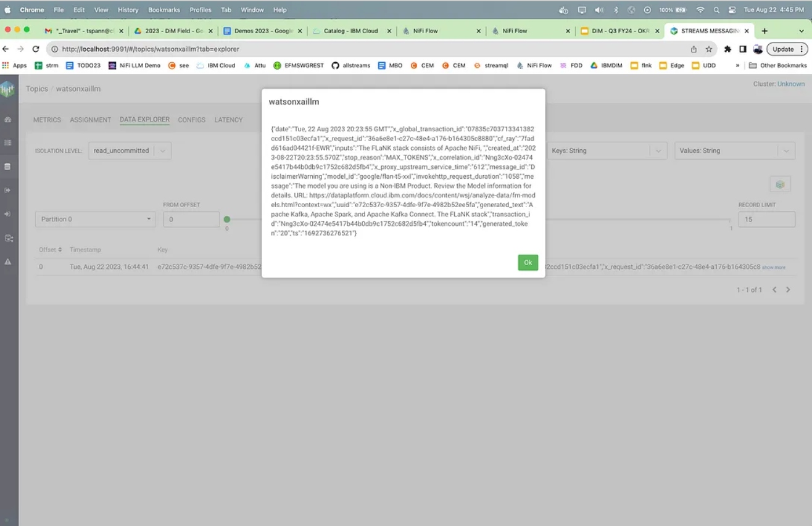Image resolution: width=812 pixels, height=526 pixels.
Task: Click the Streams Messaging Manager logo in sidebar
Action: 7,89
